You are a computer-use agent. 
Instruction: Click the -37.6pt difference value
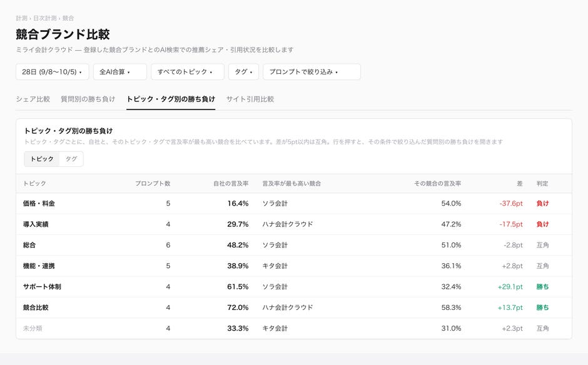511,204
